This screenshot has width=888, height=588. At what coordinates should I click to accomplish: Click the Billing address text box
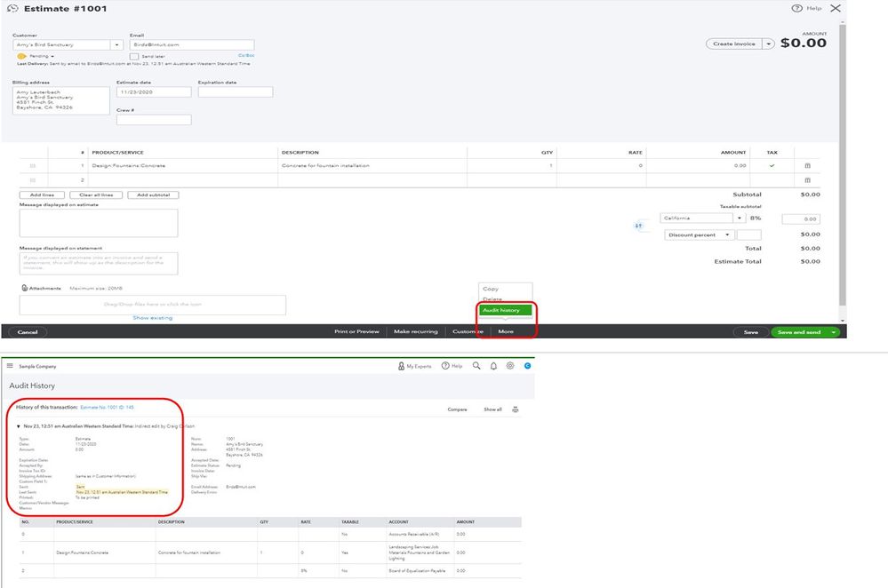click(61, 100)
